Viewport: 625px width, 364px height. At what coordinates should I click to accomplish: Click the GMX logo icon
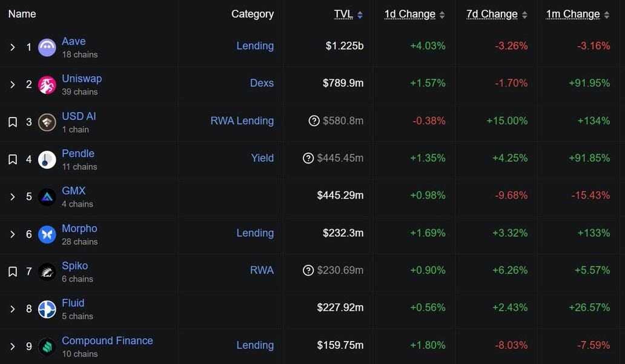(47, 197)
